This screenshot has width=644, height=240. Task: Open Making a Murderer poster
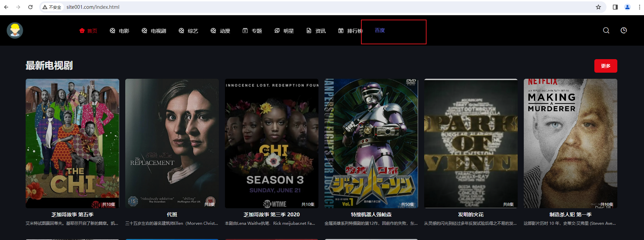point(570,143)
